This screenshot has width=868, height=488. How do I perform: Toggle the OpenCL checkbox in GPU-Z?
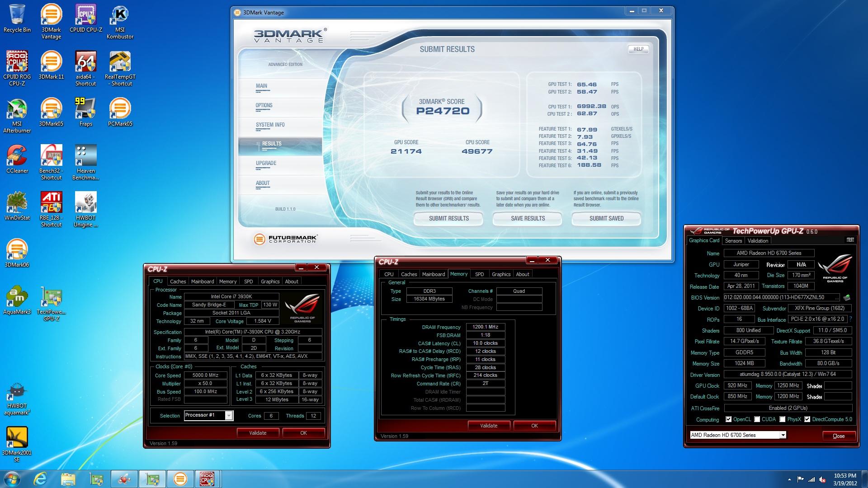728,419
